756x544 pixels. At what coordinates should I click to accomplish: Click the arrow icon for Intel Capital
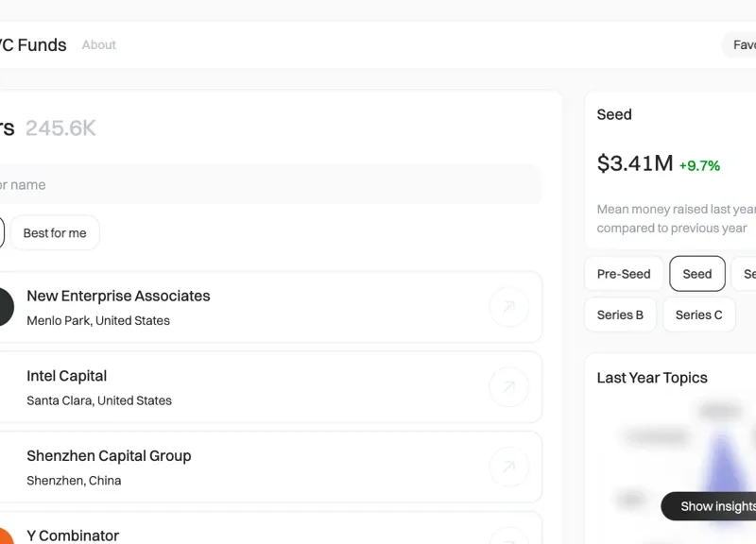tap(508, 387)
